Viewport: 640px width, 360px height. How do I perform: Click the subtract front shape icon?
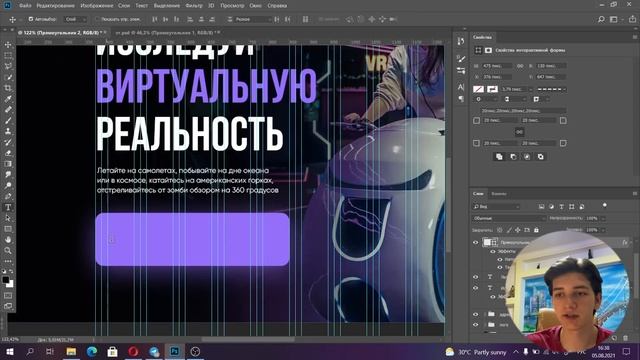(x=513, y=157)
